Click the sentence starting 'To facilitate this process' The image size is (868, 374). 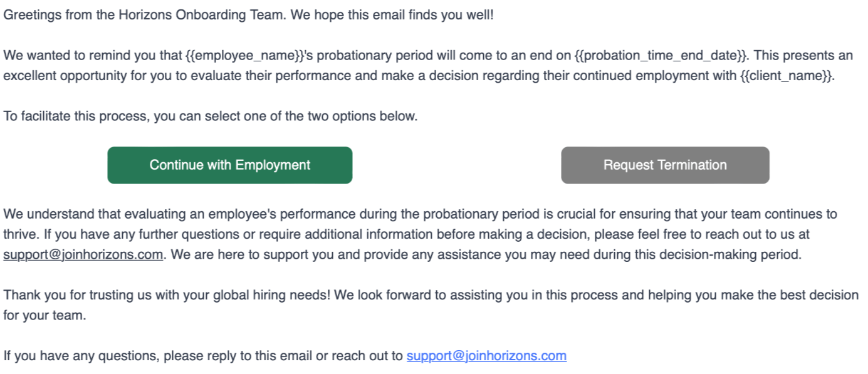211,116
